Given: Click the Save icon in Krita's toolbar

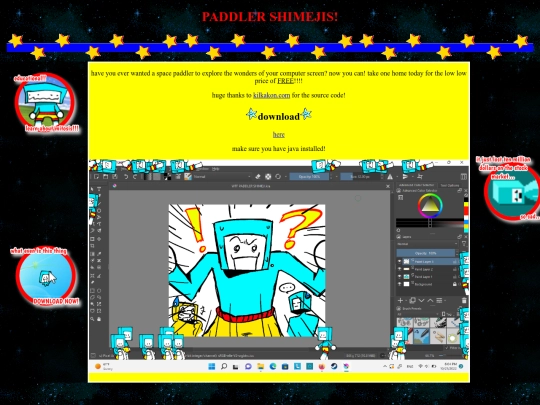Looking at the screenshot, I should [115, 177].
